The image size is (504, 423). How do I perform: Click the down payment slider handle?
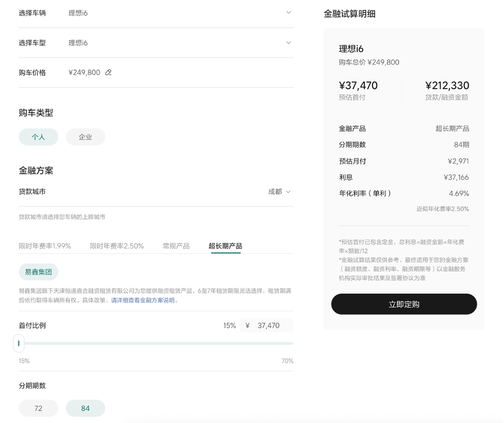pyautogui.click(x=19, y=343)
